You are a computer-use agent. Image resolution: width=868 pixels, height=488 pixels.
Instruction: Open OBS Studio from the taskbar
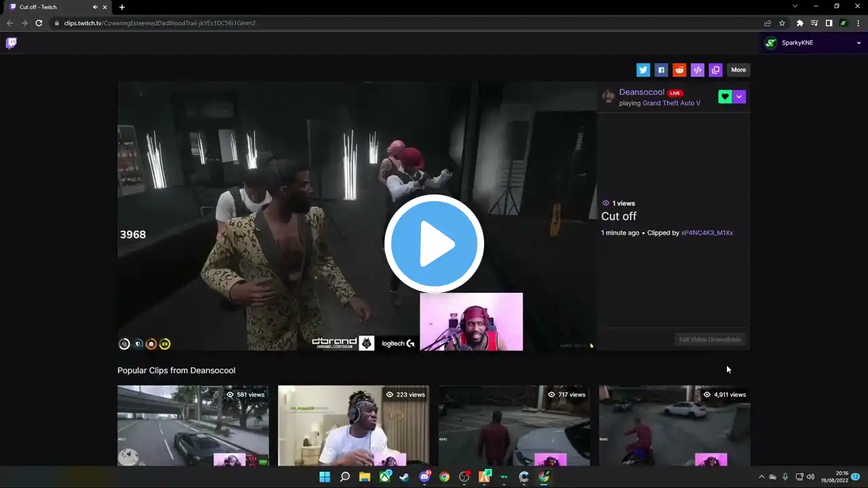(465, 477)
